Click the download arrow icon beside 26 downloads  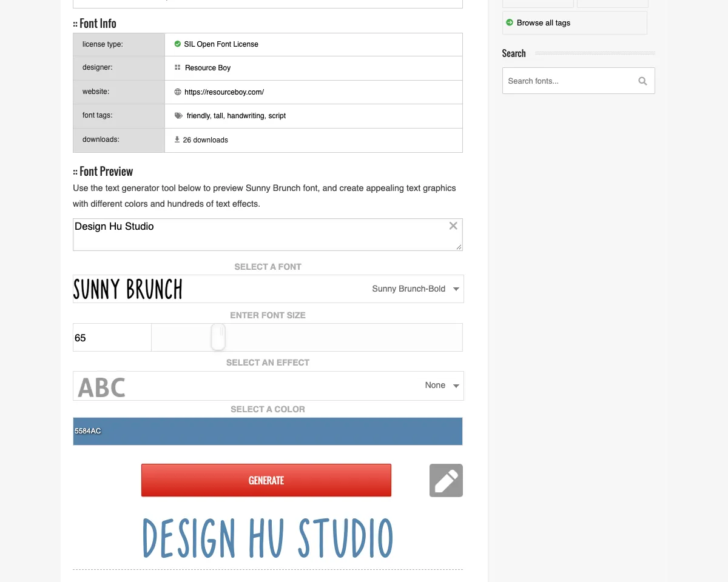[177, 139]
